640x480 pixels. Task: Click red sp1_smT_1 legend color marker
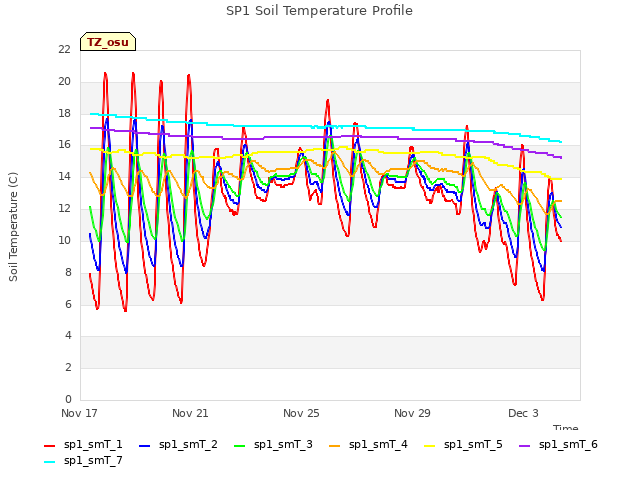click(x=49, y=446)
